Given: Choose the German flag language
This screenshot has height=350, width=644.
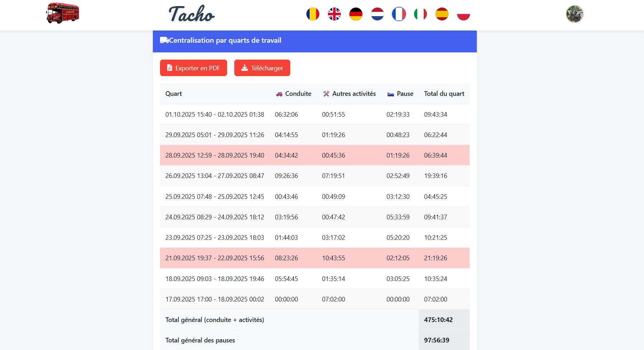Looking at the screenshot, I should [356, 14].
